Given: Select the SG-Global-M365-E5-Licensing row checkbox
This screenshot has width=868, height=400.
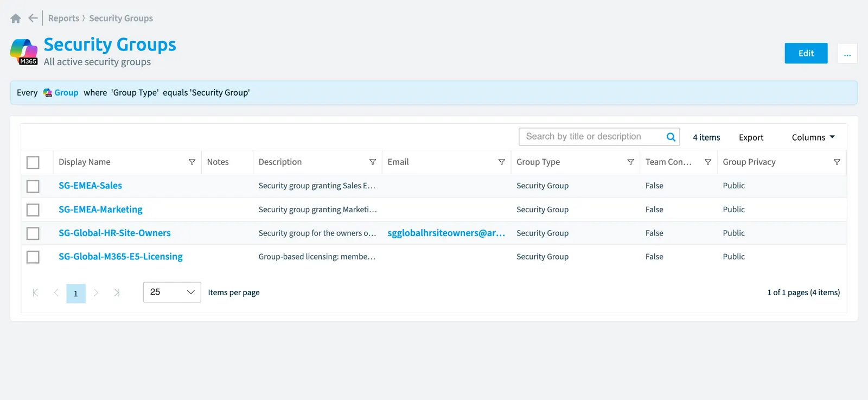Looking at the screenshot, I should tap(33, 257).
